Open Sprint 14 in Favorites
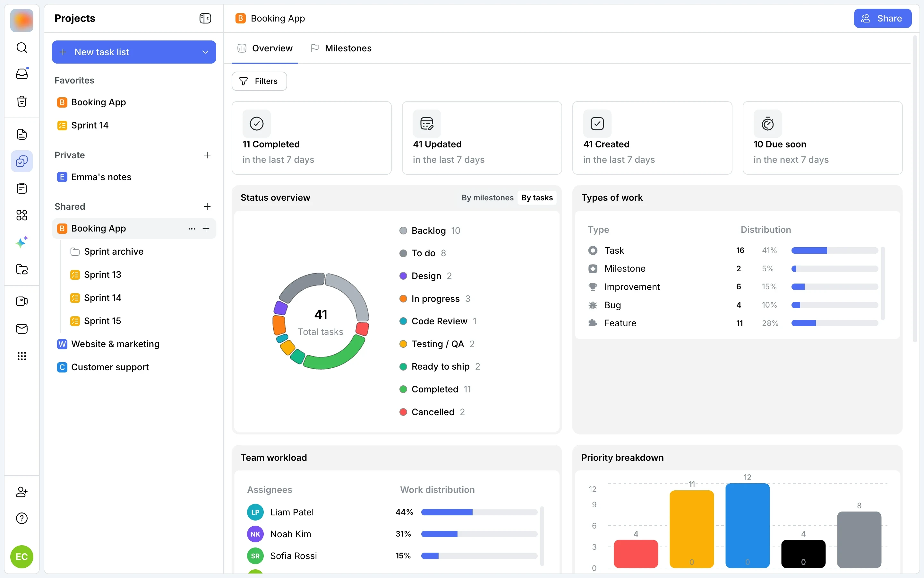The image size is (924, 578). 134,125
